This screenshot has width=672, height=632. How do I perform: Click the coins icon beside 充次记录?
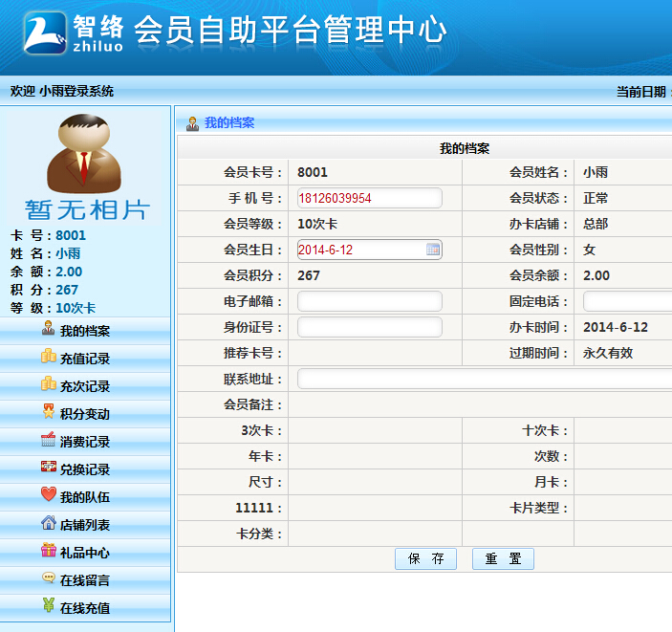click(x=49, y=383)
